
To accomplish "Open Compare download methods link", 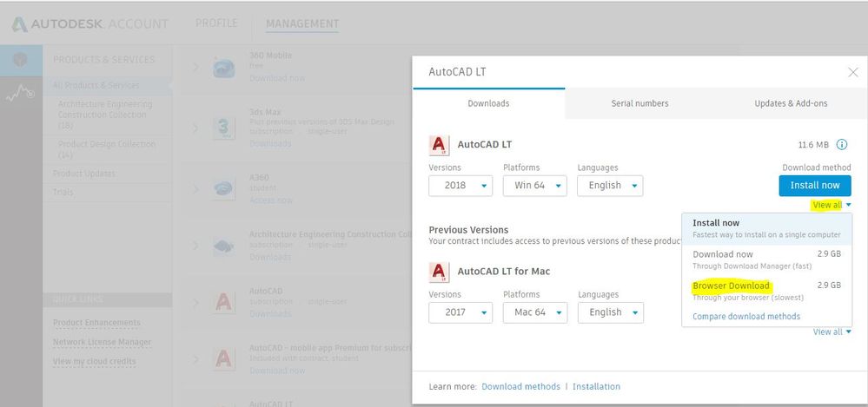I will point(746,316).
